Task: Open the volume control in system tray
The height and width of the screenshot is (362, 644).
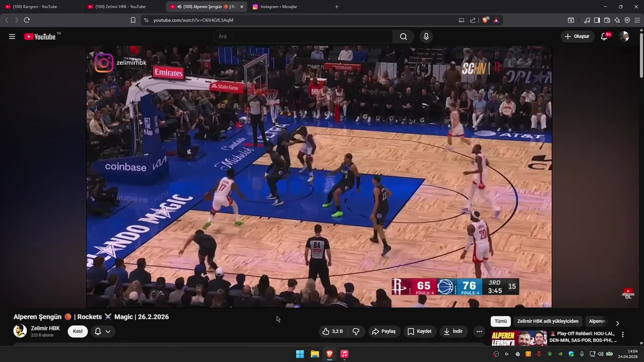Action: 600,354
